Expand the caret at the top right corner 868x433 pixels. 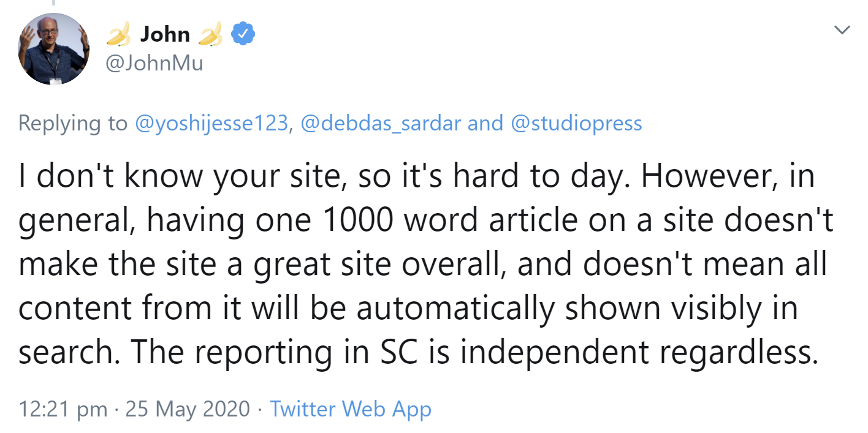tap(842, 29)
